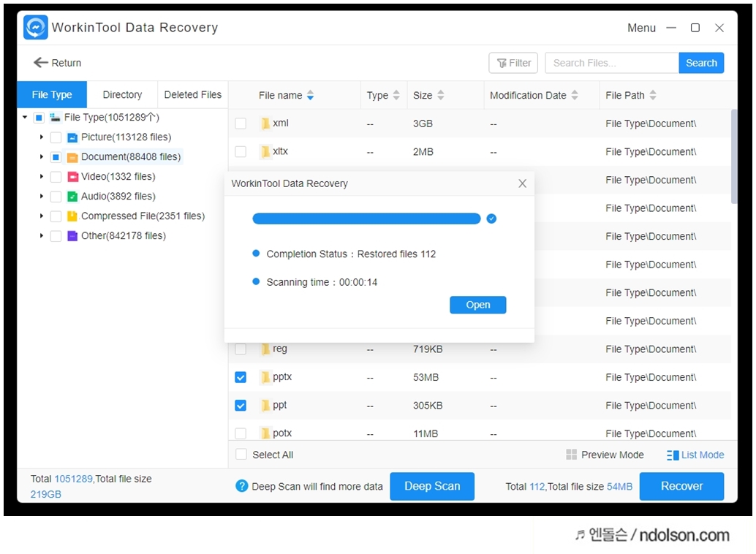
Task: Click the completed checkmark icon beside progress bar
Action: coord(491,219)
